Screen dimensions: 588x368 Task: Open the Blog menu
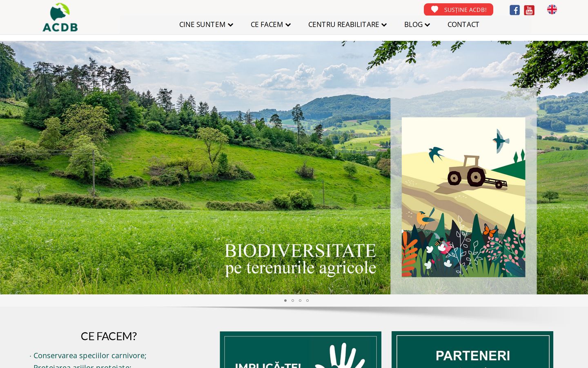tap(417, 25)
